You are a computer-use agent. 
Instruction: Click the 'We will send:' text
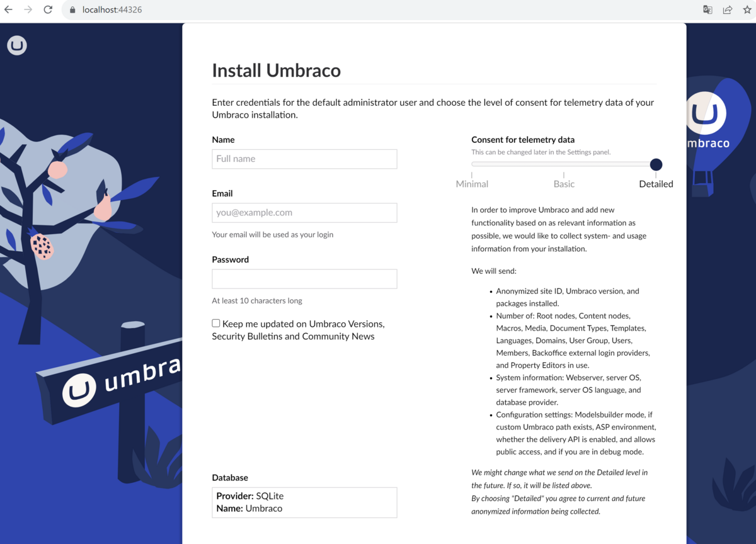click(x=494, y=271)
